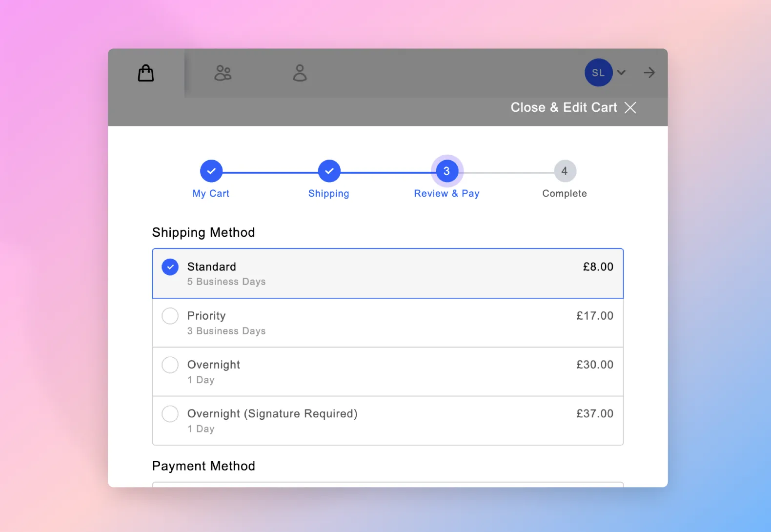Click the X icon beside Close & Edit Cart
The height and width of the screenshot is (532, 771).
[630, 107]
